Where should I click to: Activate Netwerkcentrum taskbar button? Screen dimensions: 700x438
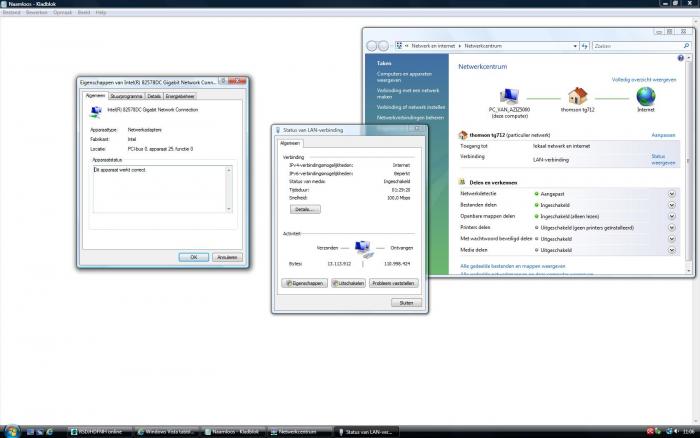click(x=298, y=432)
